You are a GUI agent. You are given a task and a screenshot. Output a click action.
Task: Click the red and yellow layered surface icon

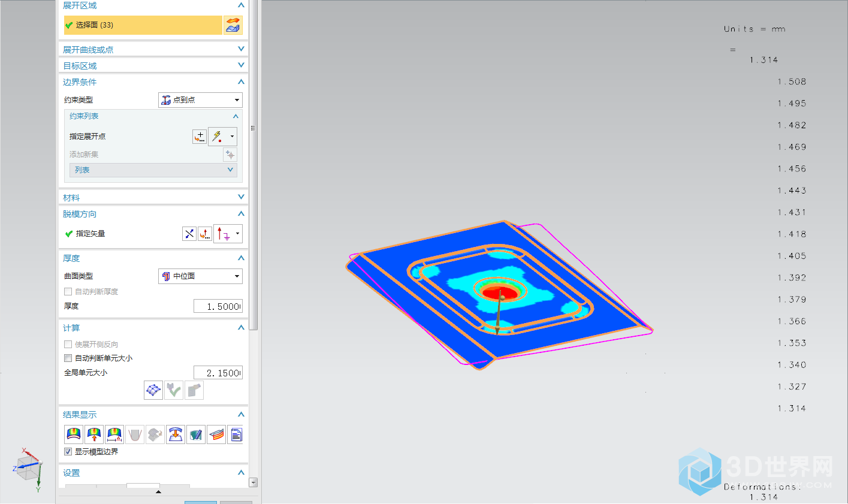(x=216, y=434)
